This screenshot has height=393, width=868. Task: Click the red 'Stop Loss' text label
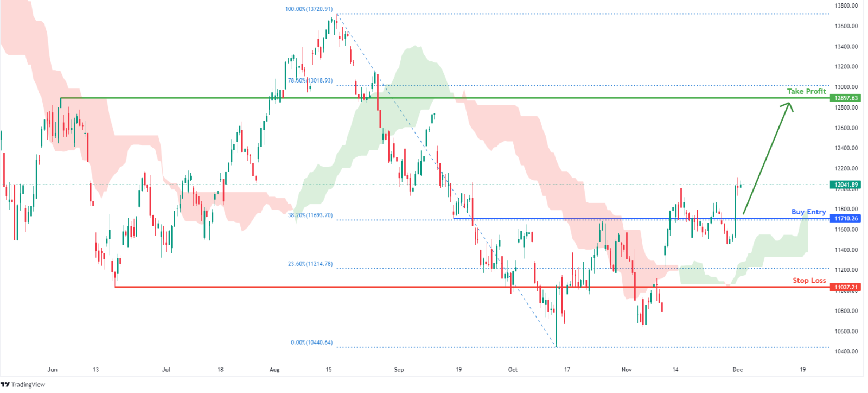pyautogui.click(x=809, y=281)
